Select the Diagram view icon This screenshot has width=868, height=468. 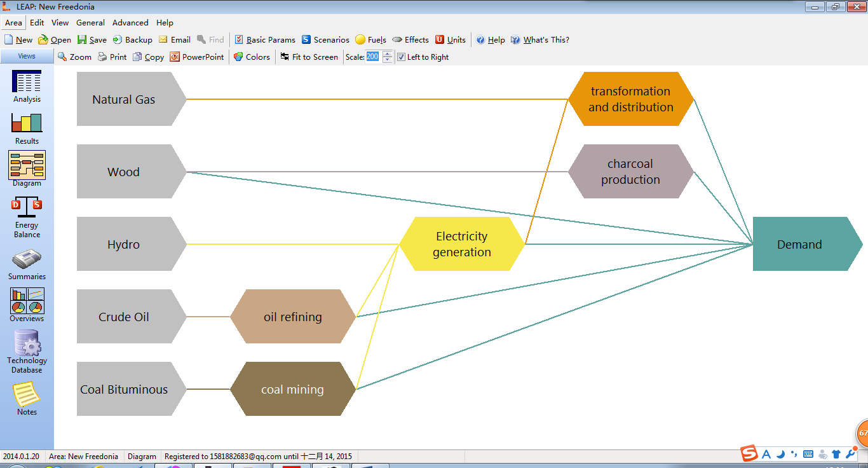point(27,170)
